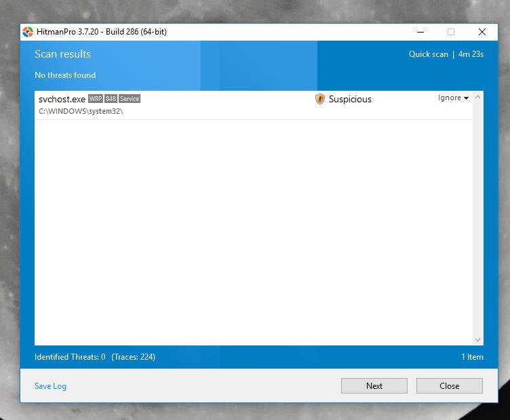510x420 pixels.
Task: Click the 4m 23s scan duration
Action: pyautogui.click(x=471, y=54)
